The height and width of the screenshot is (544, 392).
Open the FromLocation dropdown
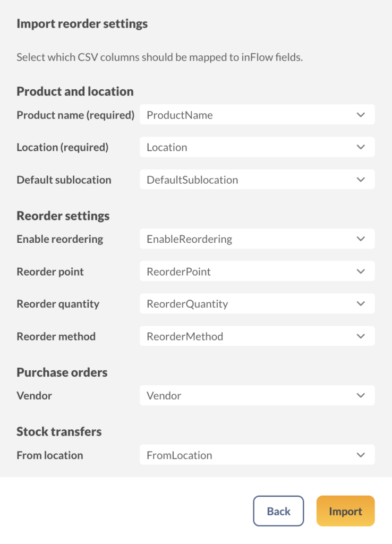pos(257,455)
